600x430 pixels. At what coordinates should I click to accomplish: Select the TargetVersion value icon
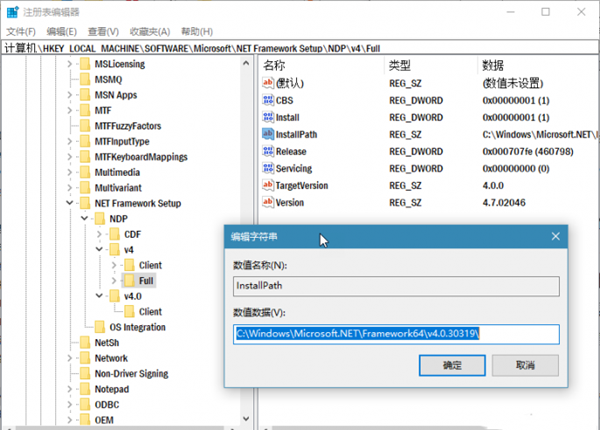coord(268,185)
